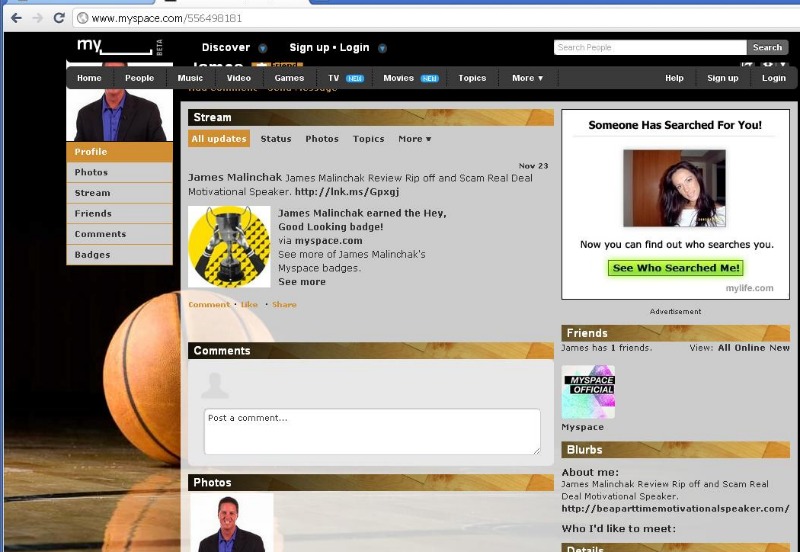
Task: Click the Myspace friend name
Action: click(x=582, y=427)
